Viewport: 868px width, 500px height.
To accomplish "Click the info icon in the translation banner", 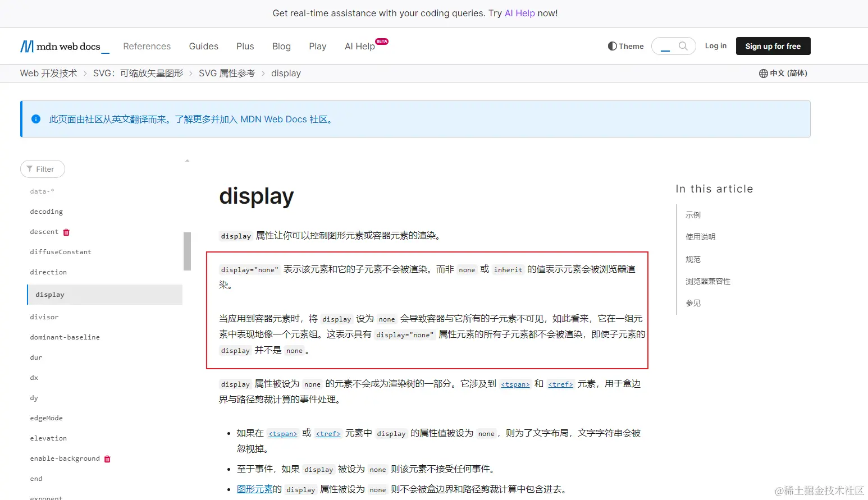I will click(35, 119).
